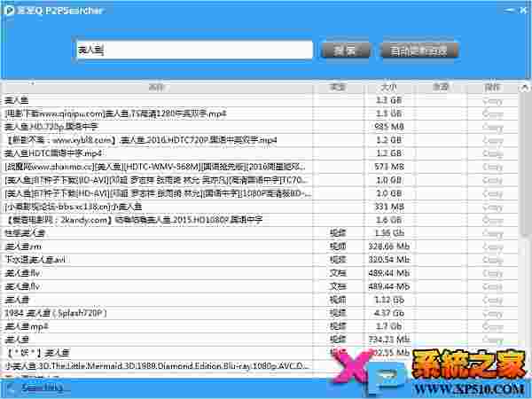Select the 美人鱼.rm row
Viewport: 532px width, 399px height.
(x=260, y=246)
